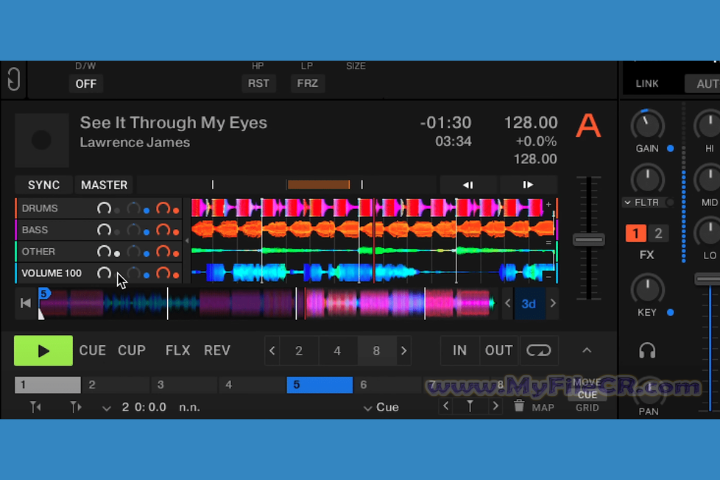720x480 pixels.
Task: Zoom in the waveform with the plus icon
Action: pyautogui.click(x=548, y=204)
